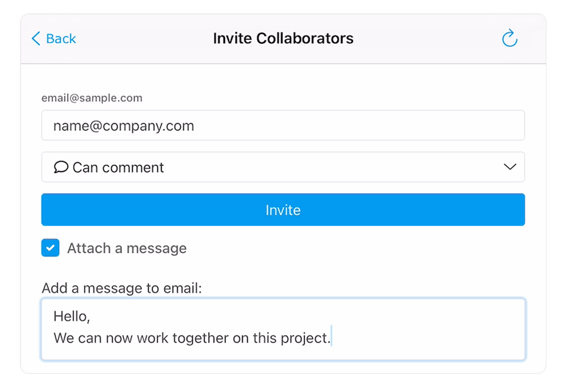This screenshot has width=566, height=388.
Task: Click the Back chevron arrow icon
Action: click(36, 38)
